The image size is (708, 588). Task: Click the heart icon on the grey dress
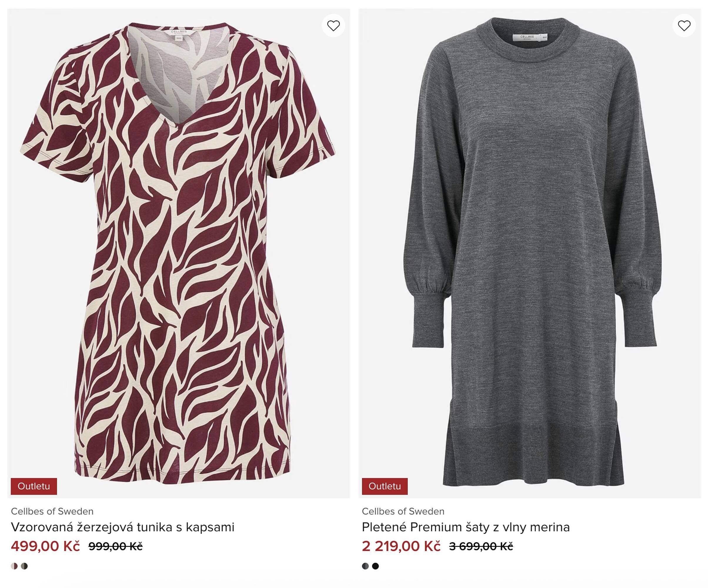pyautogui.click(x=684, y=26)
